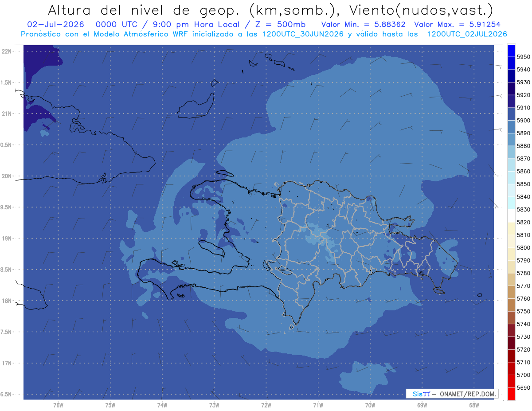This screenshot has width=532, height=411.
Task: Click the '5870' color bar value
Action: 523,158
